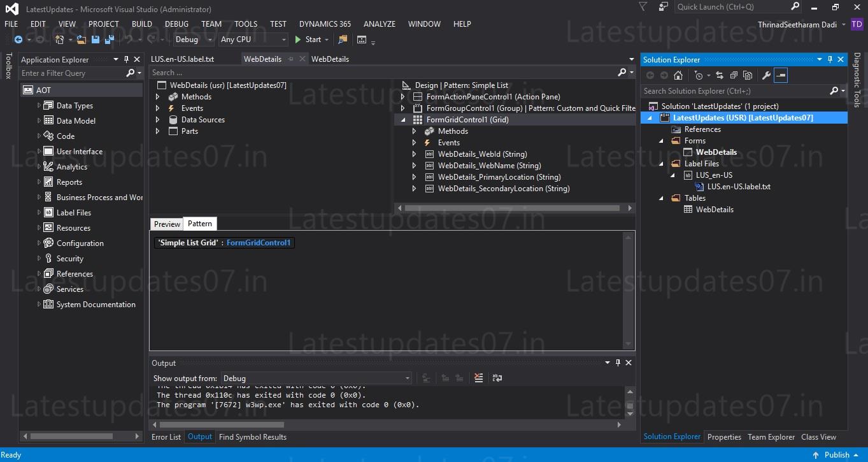Click the New Project toolbar icon
This screenshot has width=868, height=462.
[59, 39]
